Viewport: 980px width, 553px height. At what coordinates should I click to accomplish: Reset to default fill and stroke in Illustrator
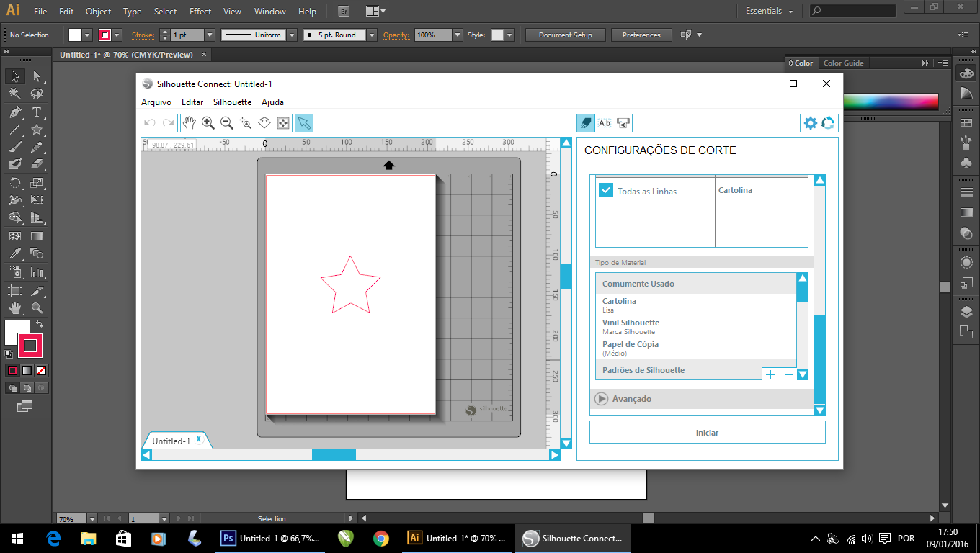pyautogui.click(x=9, y=354)
